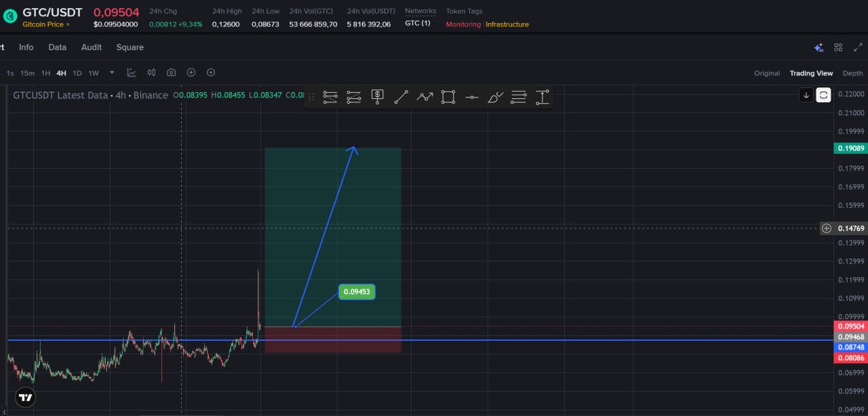Open the candlestick chart style icon
This screenshot has height=416, width=868.
(x=151, y=72)
